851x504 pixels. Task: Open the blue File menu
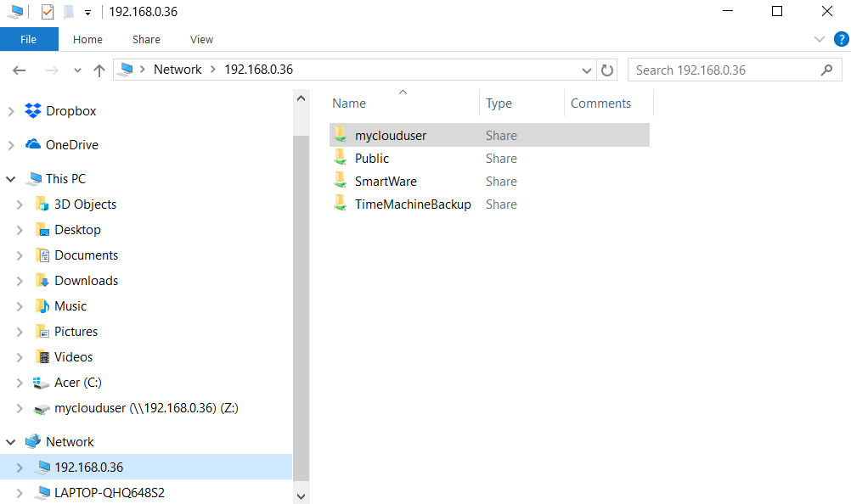click(x=29, y=39)
